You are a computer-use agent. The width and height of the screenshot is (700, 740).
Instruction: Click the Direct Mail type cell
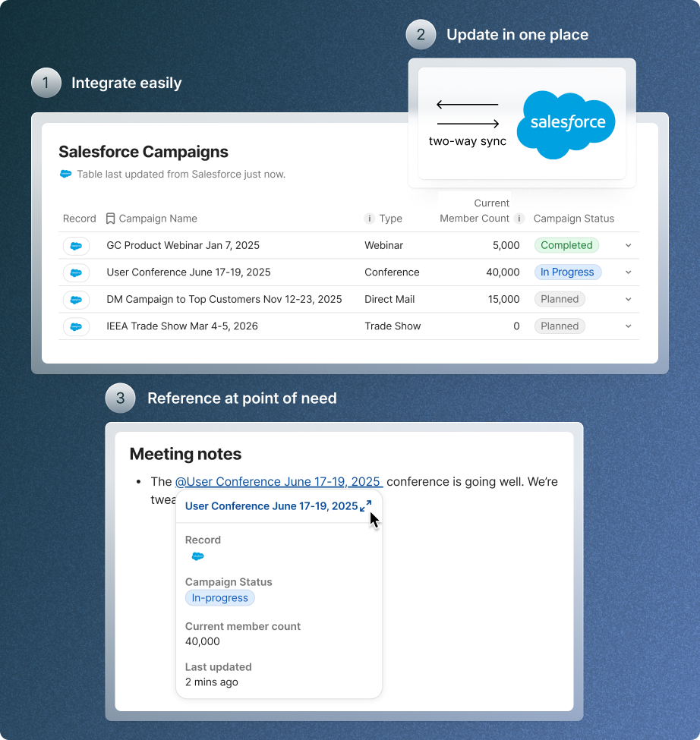[x=389, y=299]
